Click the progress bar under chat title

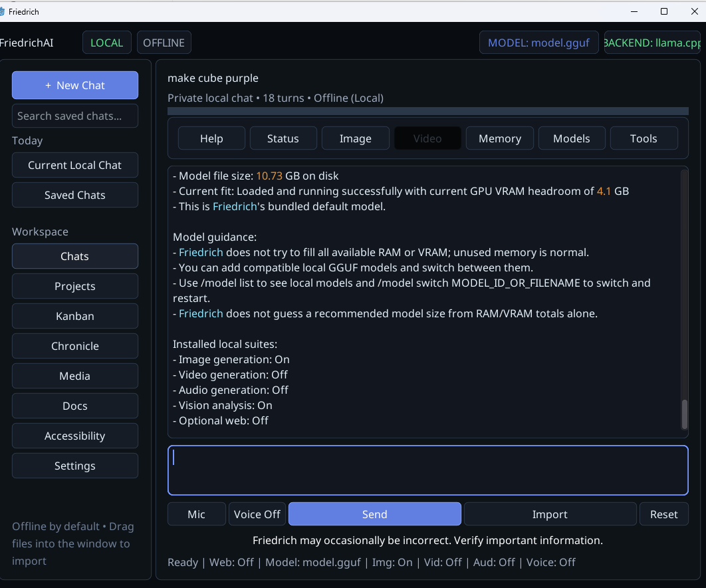427,111
